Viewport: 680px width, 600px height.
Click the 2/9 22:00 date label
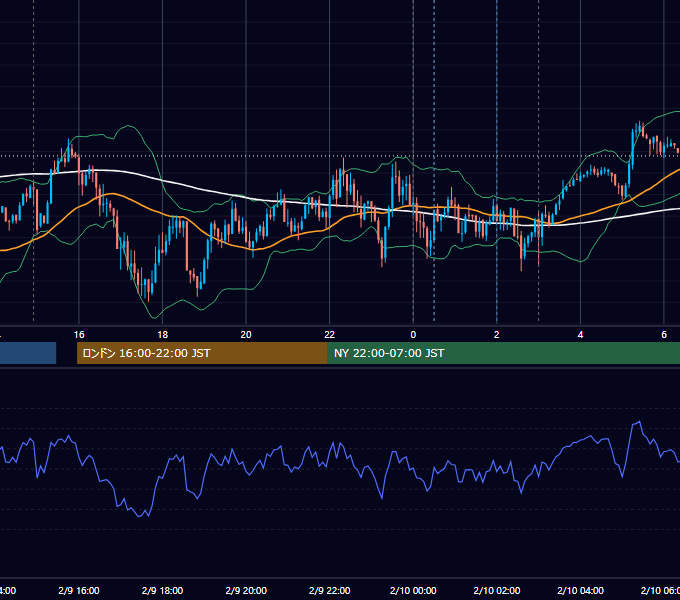click(x=330, y=590)
